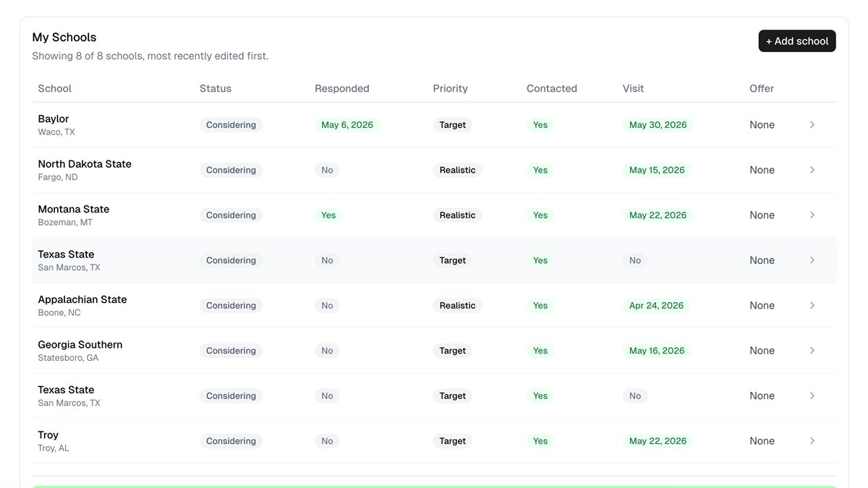
Task: Toggle Georgia Southern's Contacted Yes badge
Action: coord(540,351)
